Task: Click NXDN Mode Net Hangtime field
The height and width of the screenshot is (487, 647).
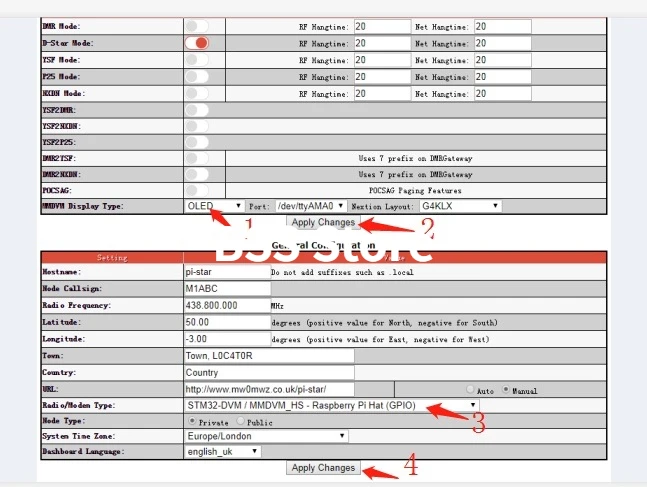Action: pyautogui.click(x=503, y=94)
